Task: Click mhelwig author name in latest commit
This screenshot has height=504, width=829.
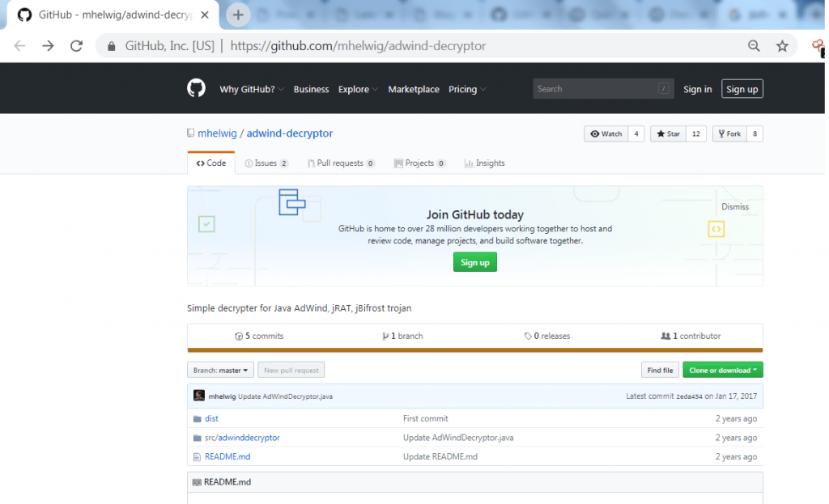Action: pos(222,396)
